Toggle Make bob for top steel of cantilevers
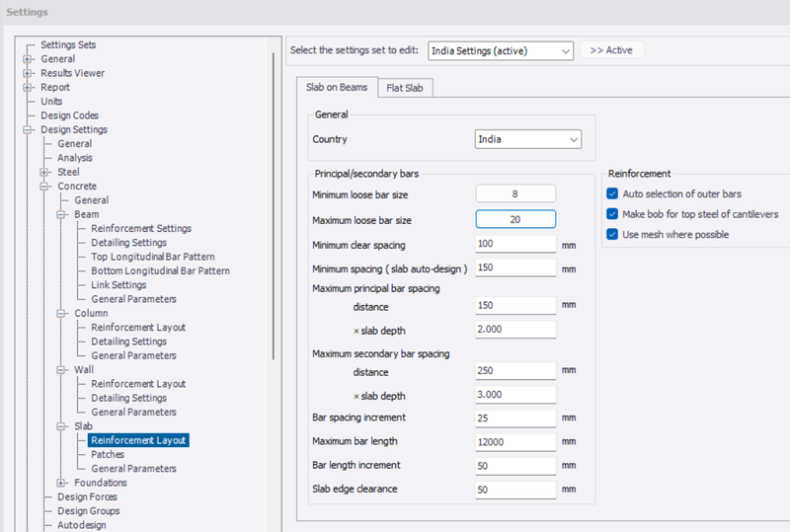Screen dimensions: 790x532 point(612,214)
